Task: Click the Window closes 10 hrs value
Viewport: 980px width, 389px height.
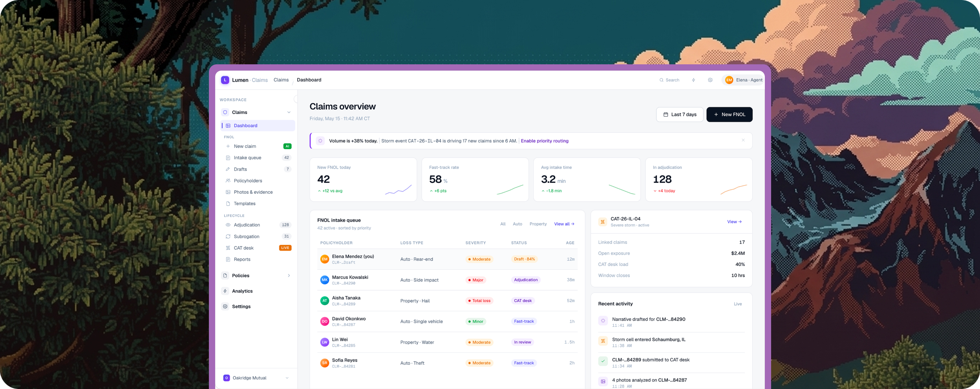Action: pos(738,276)
